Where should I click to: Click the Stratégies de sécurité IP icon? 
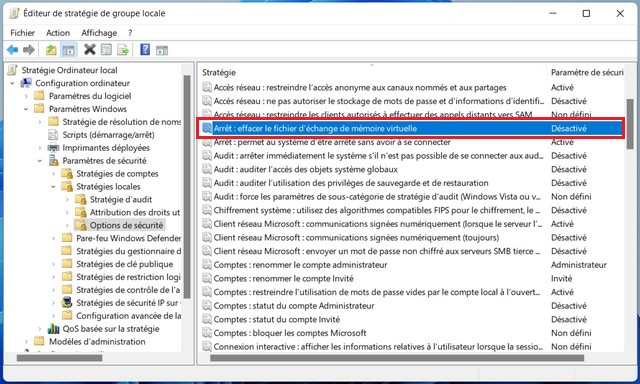[x=67, y=303]
